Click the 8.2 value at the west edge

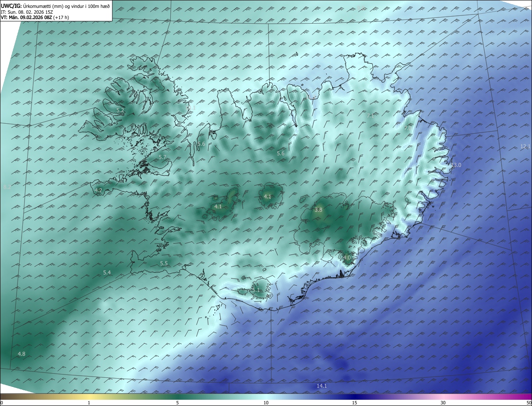coord(7,187)
